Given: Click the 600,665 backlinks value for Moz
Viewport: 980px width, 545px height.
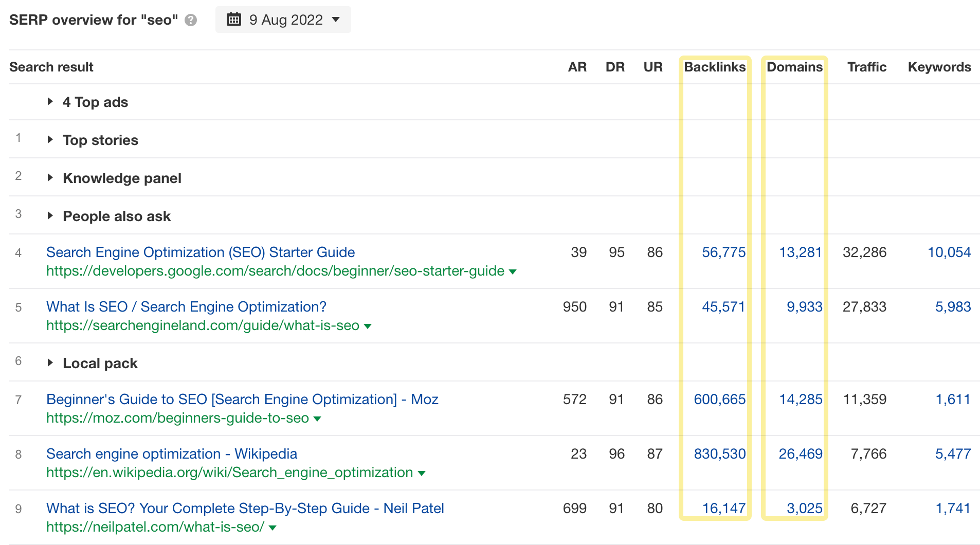Looking at the screenshot, I should point(719,399).
